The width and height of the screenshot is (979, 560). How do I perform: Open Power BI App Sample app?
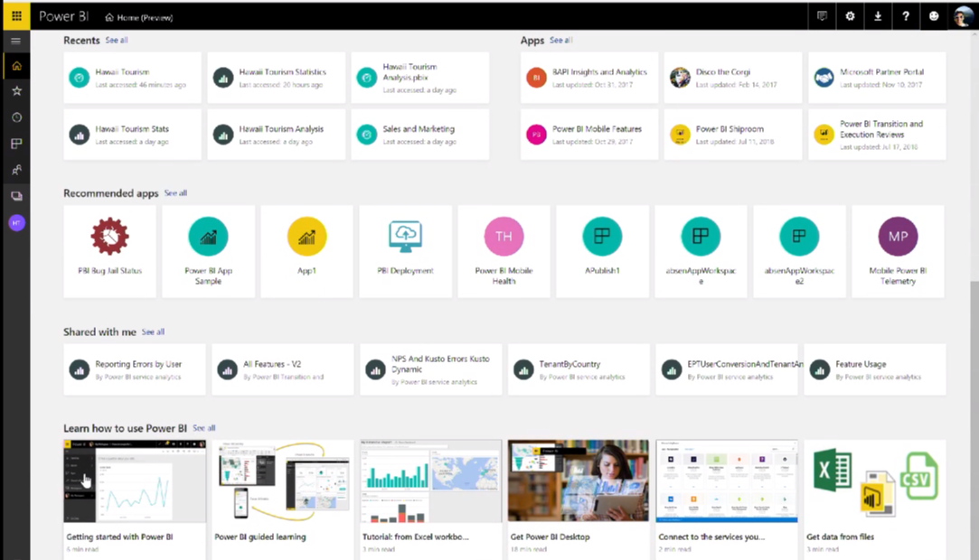click(x=208, y=251)
